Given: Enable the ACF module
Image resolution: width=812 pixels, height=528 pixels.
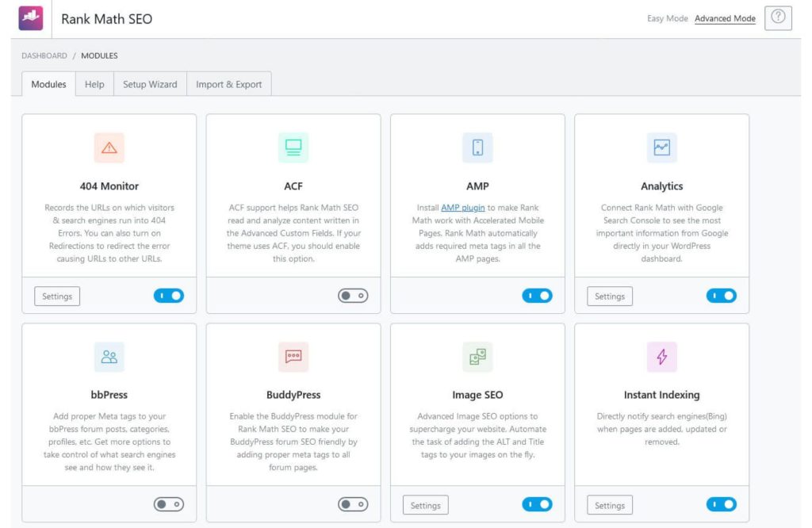Looking at the screenshot, I should tap(353, 295).
